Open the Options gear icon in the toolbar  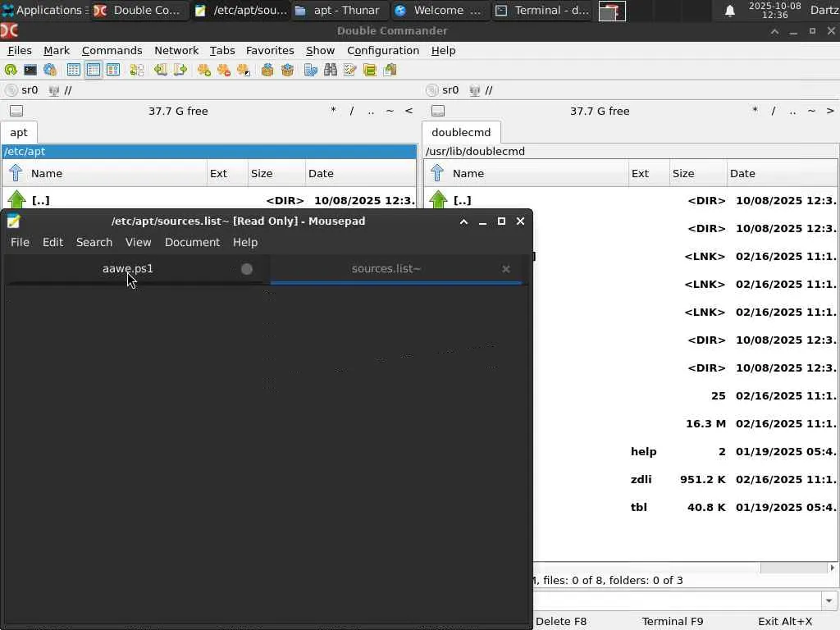pyautogui.click(x=50, y=70)
